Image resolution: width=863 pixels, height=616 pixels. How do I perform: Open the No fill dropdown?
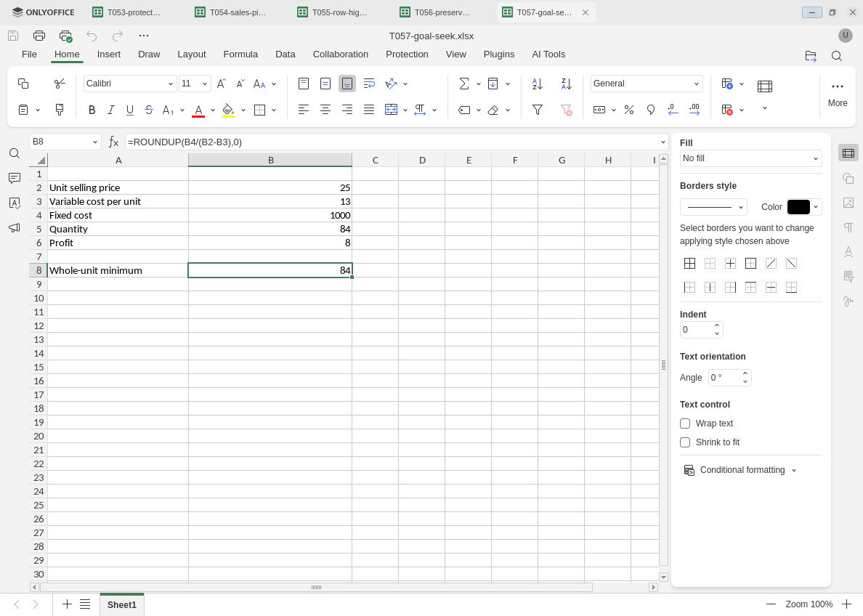pyautogui.click(x=750, y=158)
